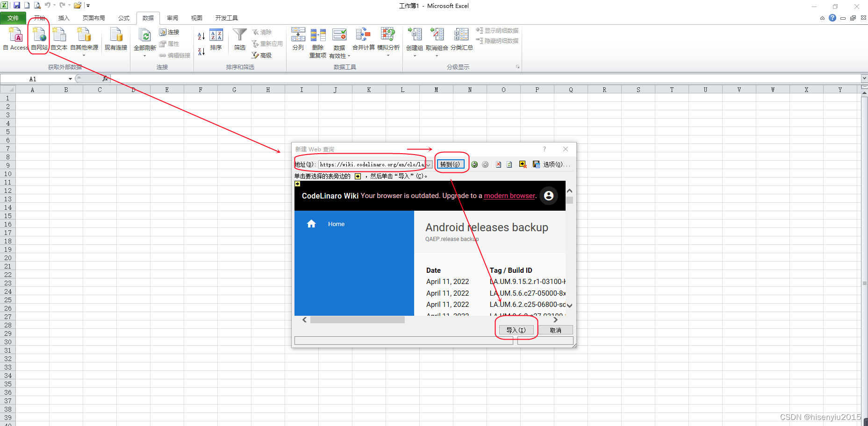868x426 pixels.
Task: Click the address URL input field
Action: (x=372, y=164)
